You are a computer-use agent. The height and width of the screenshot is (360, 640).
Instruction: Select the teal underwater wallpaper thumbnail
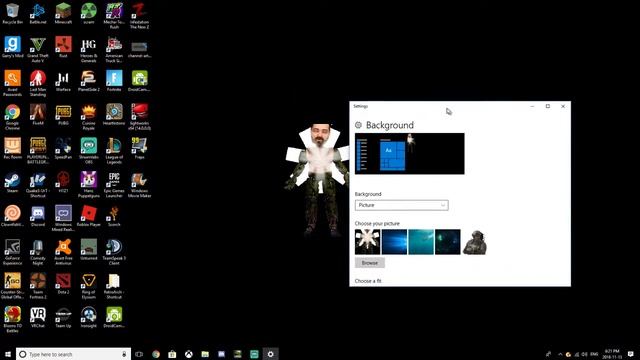[x=421, y=242]
